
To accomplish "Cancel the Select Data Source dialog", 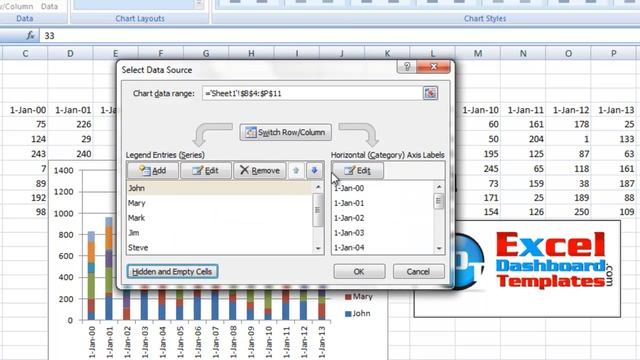I will click(418, 271).
